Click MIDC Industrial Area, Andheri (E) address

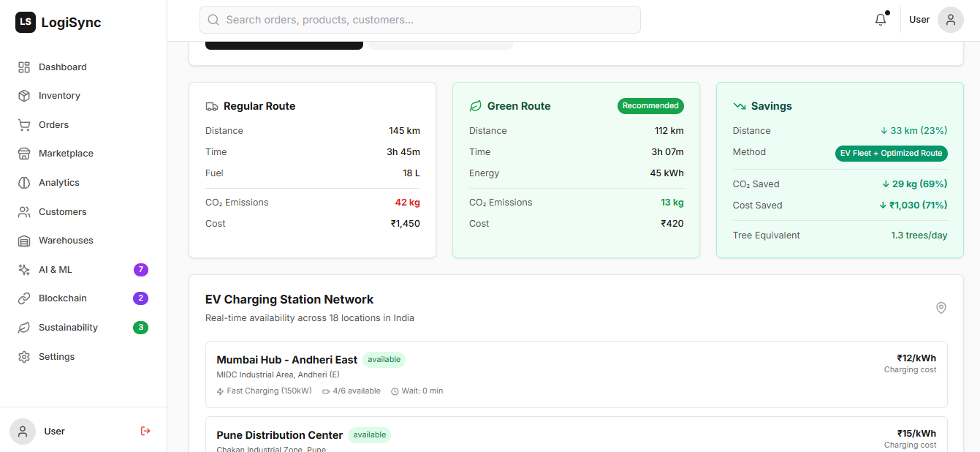click(278, 374)
